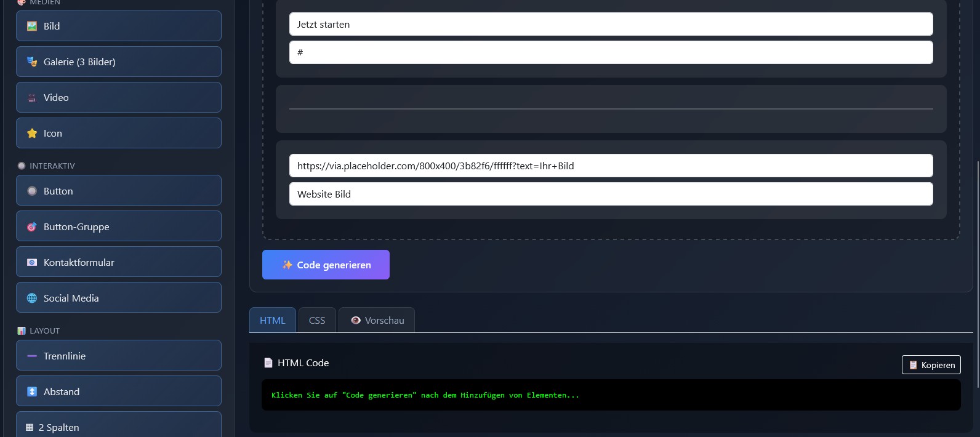Insert Social Media element
Screen dimensions: 980x437
[118, 298]
